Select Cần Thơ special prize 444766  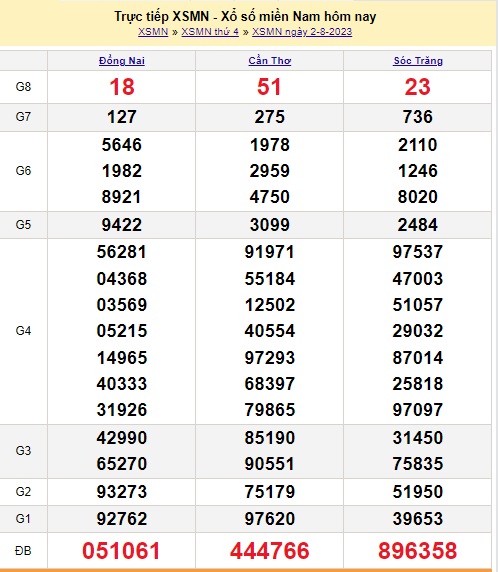[270, 550]
